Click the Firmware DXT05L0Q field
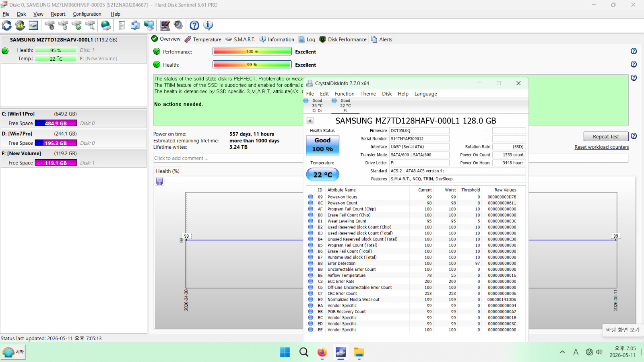This screenshot has width=644, height=362. pos(419,131)
